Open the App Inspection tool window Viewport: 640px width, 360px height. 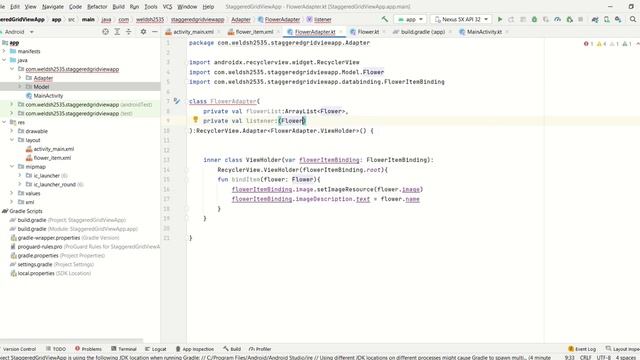(x=195, y=349)
